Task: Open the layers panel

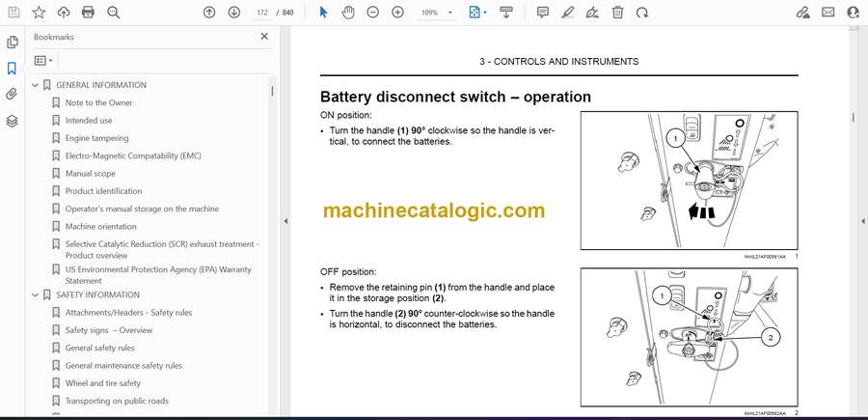Action: point(12,122)
